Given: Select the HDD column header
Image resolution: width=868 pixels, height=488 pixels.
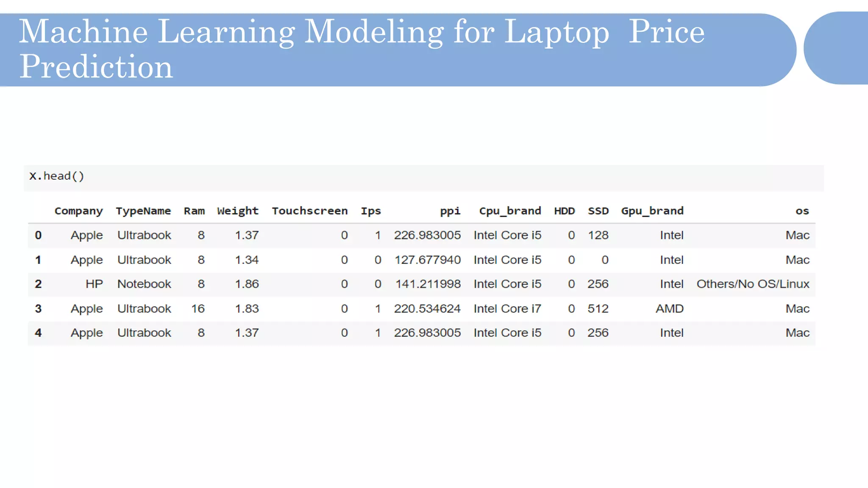Looking at the screenshot, I should tap(565, 211).
